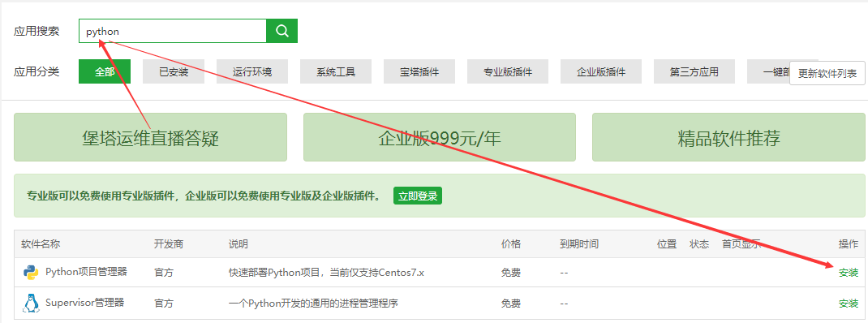Screen dimensions: 868x323
Task: Open the 精品软件推荐 banner
Action: pyautogui.click(x=728, y=137)
